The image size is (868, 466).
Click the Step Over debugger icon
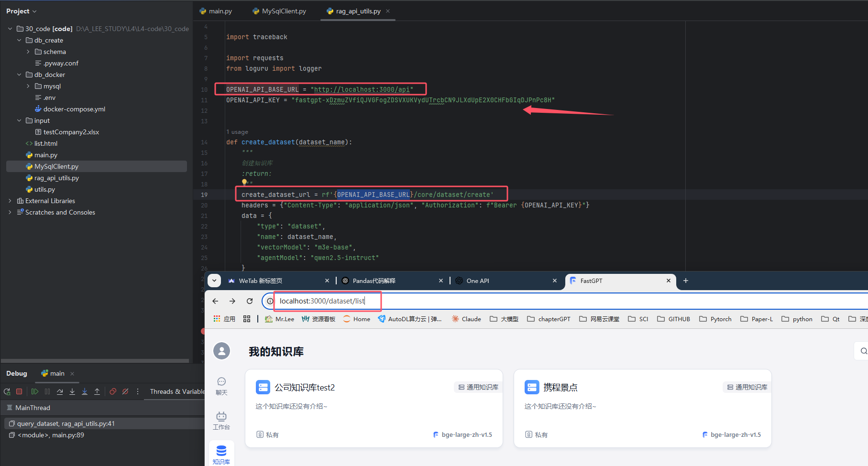(x=60, y=391)
